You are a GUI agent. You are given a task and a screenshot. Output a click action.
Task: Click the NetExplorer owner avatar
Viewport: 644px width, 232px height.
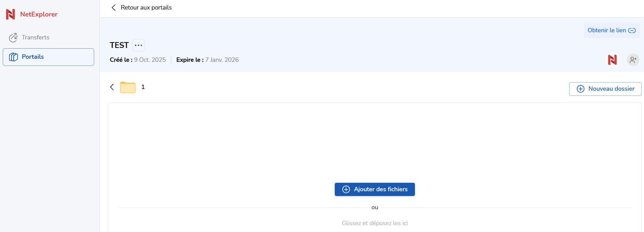tap(612, 60)
